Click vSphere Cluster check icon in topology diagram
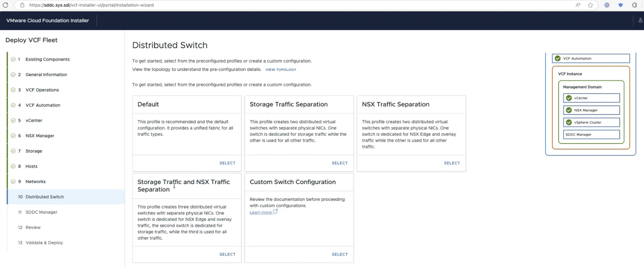 click(569, 122)
